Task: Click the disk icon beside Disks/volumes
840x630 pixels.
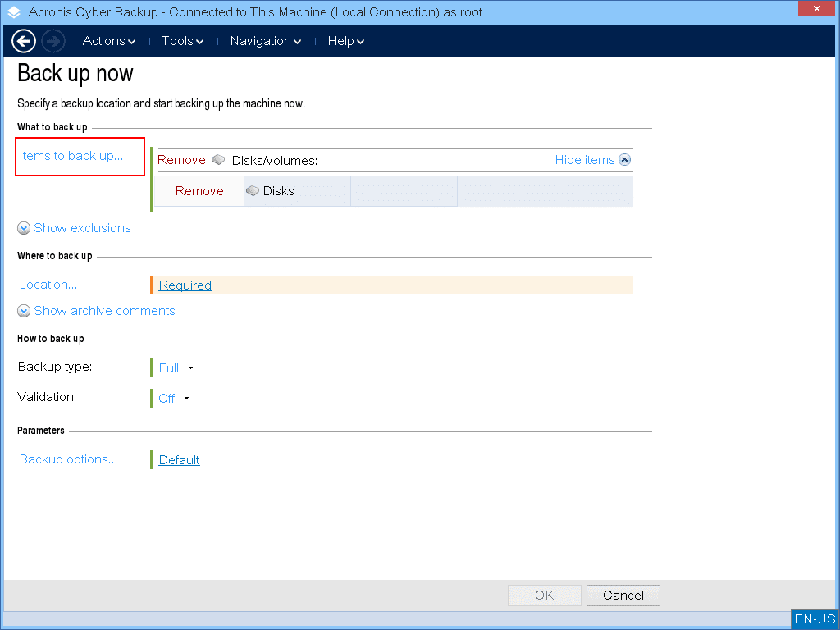Action: point(218,160)
